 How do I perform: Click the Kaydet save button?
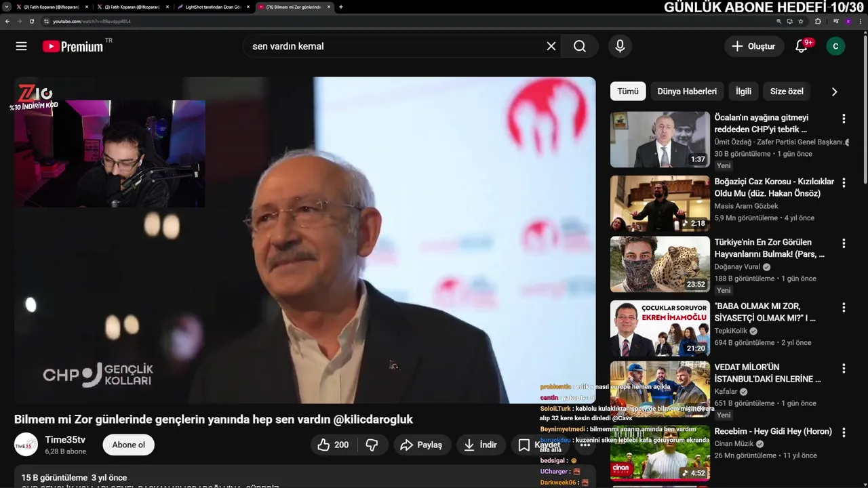pos(540,445)
